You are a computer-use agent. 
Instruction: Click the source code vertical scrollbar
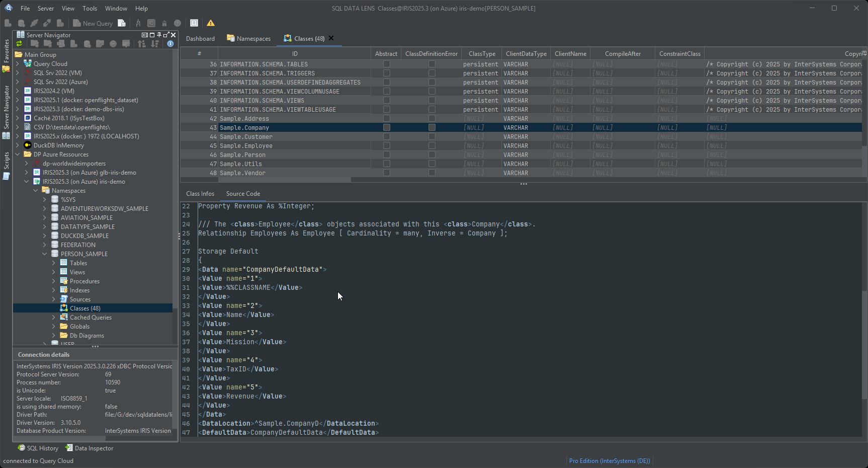(x=864, y=345)
